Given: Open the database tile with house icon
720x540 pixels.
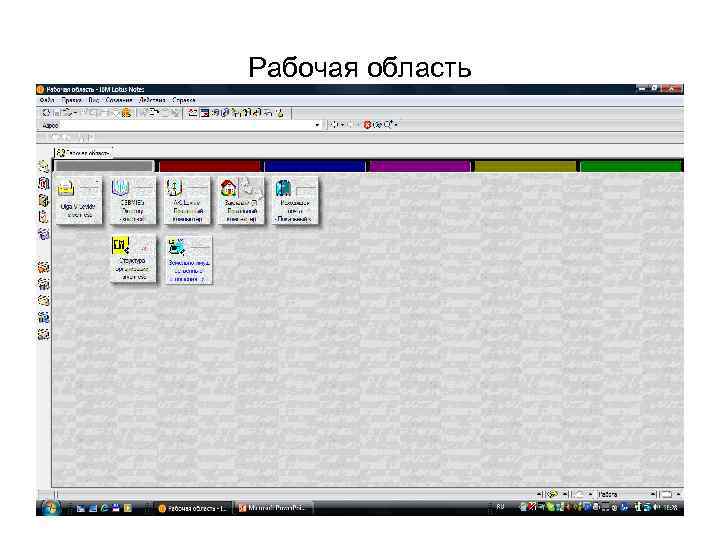Looking at the screenshot, I should (x=242, y=200).
